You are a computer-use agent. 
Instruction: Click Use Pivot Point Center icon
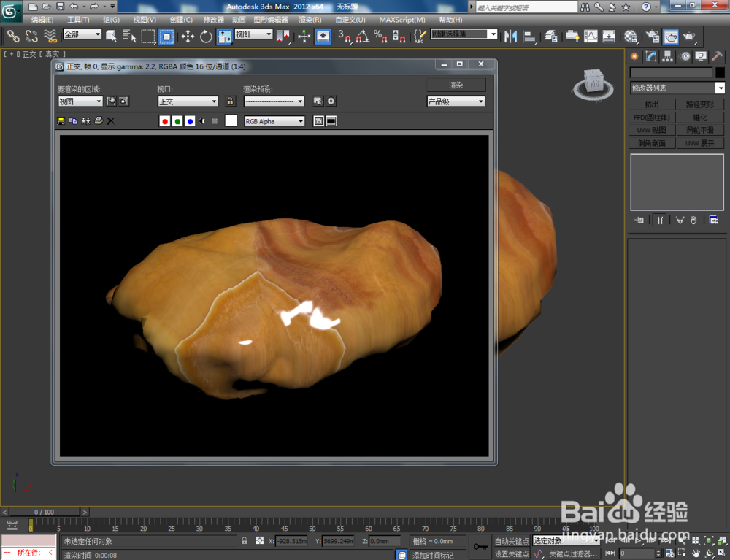pos(283,37)
